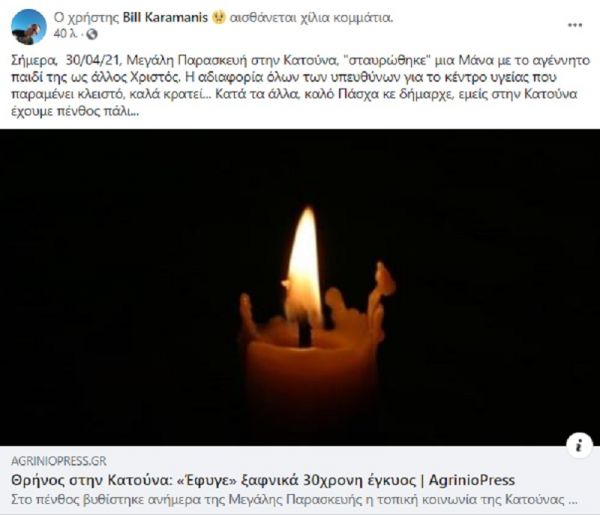Screen dimensions: 600x515
Task: Click the feeling emoji beside the name
Action: click(x=218, y=18)
